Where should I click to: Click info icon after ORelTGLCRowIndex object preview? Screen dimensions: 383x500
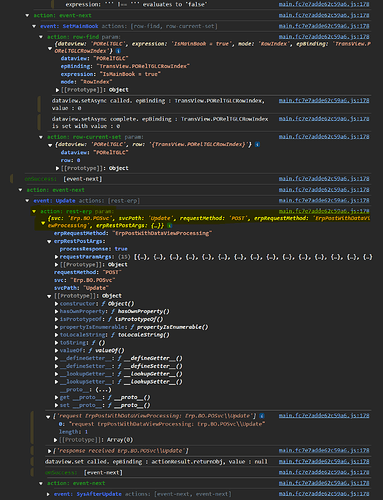118,51
